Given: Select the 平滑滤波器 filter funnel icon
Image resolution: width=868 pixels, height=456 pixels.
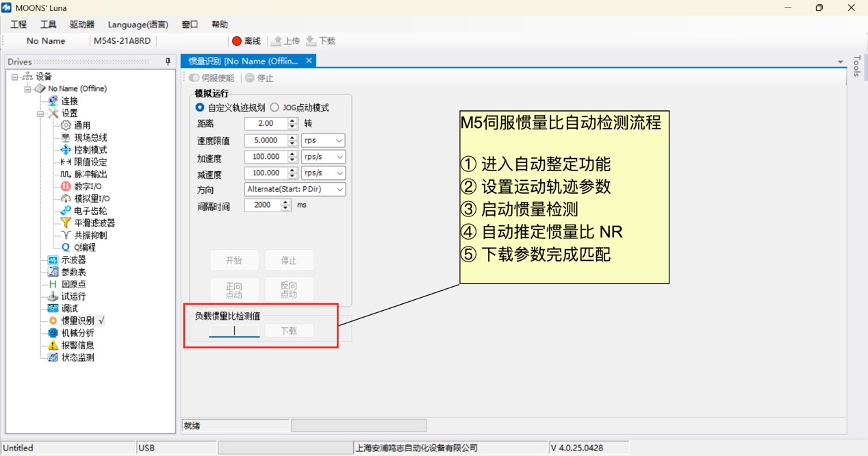Looking at the screenshot, I should [x=66, y=223].
